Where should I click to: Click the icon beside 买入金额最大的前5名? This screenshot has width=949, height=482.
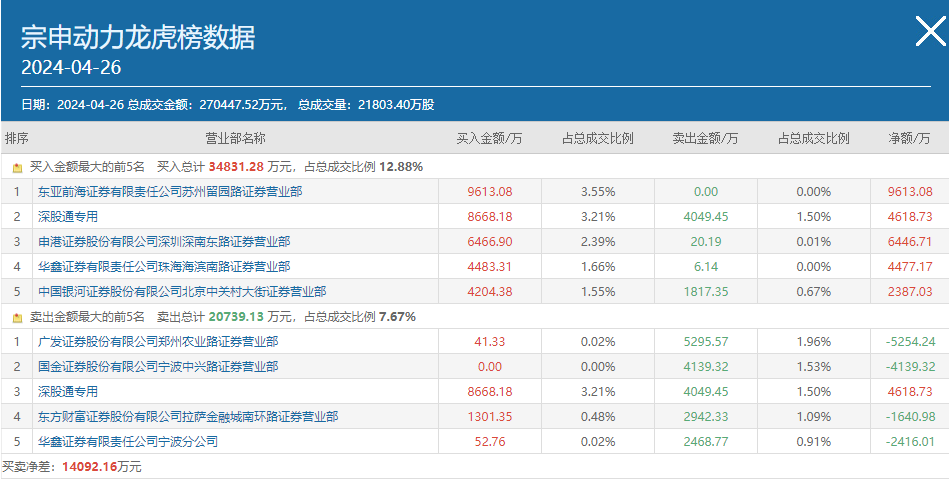coord(18,168)
